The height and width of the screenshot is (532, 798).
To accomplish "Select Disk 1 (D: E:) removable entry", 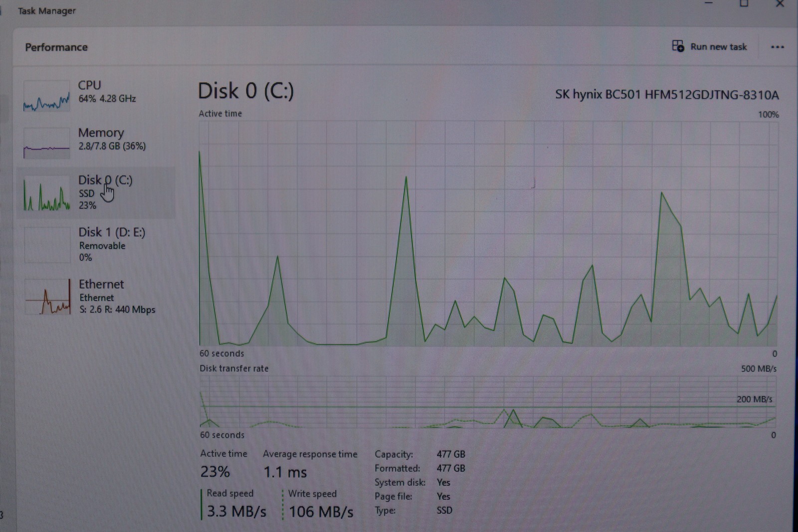I will coord(96,244).
